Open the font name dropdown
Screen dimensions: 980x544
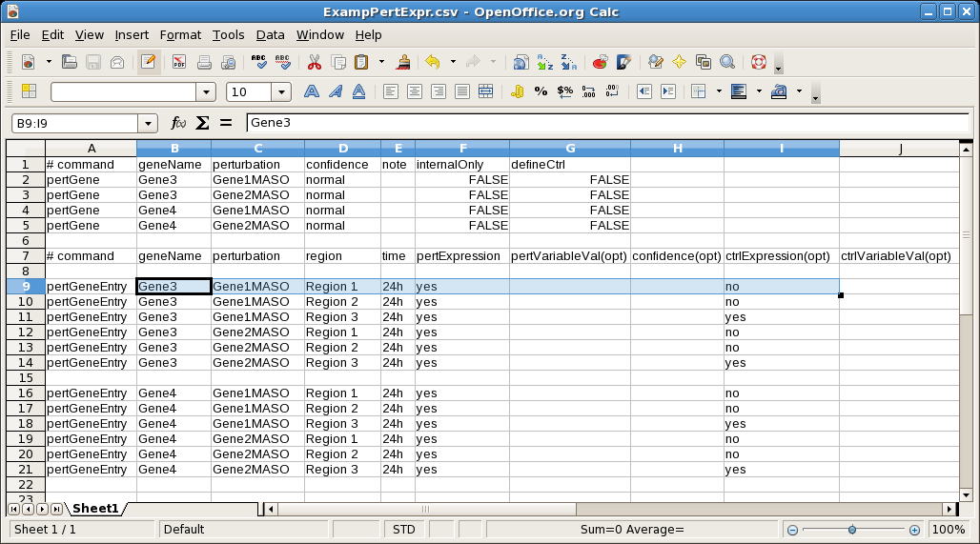tap(206, 92)
